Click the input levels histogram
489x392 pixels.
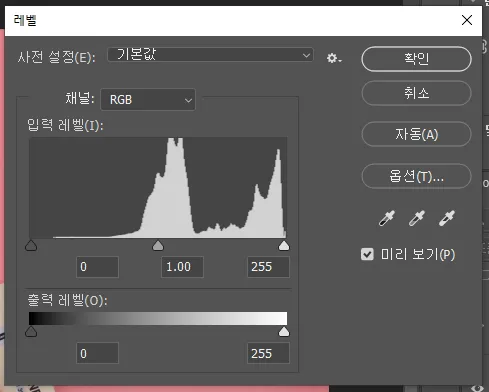[x=158, y=188]
